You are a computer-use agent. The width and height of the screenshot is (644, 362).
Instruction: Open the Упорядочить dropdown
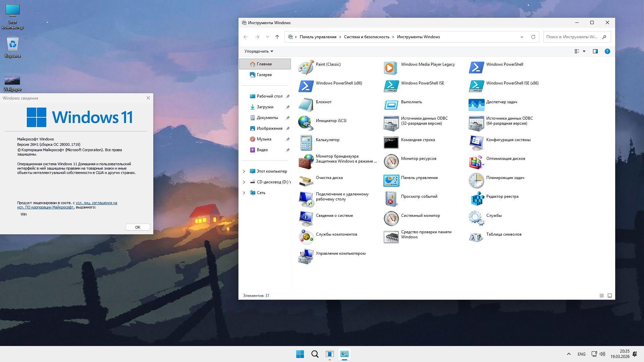click(x=259, y=51)
